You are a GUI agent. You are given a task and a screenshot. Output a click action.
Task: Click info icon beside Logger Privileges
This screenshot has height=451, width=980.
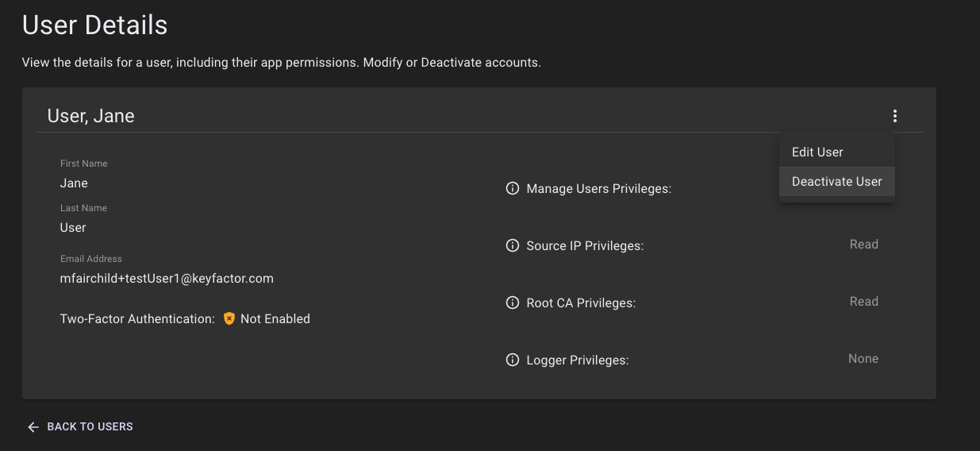click(x=513, y=360)
